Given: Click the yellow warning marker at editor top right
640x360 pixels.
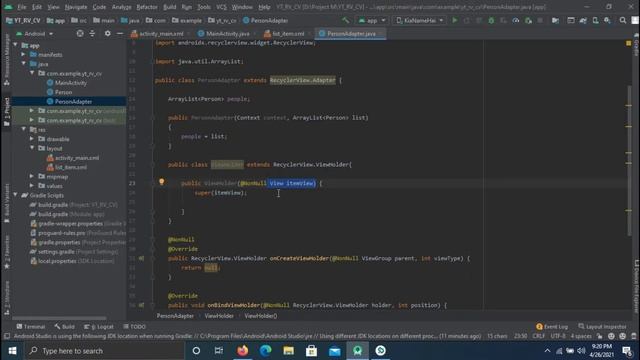Looking at the screenshot, I should click(629, 43).
